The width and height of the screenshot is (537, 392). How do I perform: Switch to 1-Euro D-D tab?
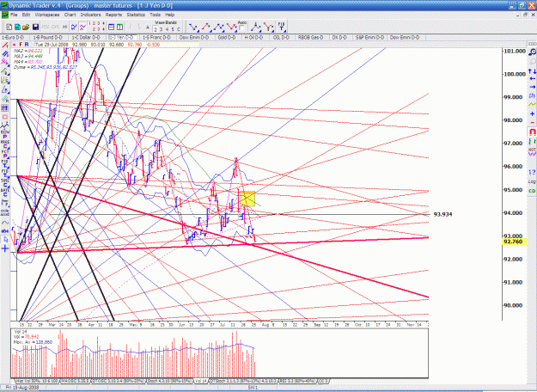14,37
